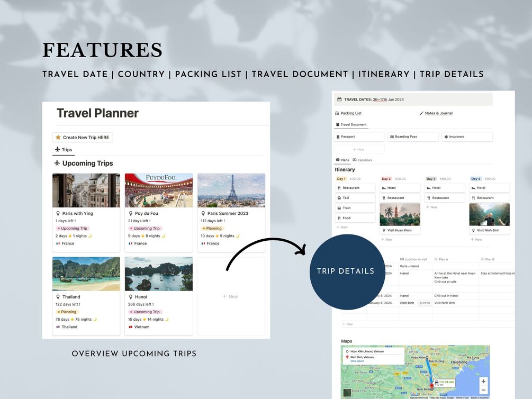This screenshot has height=399, width=532.
Task: Click the Plan A column header
Action: [x=441, y=259]
